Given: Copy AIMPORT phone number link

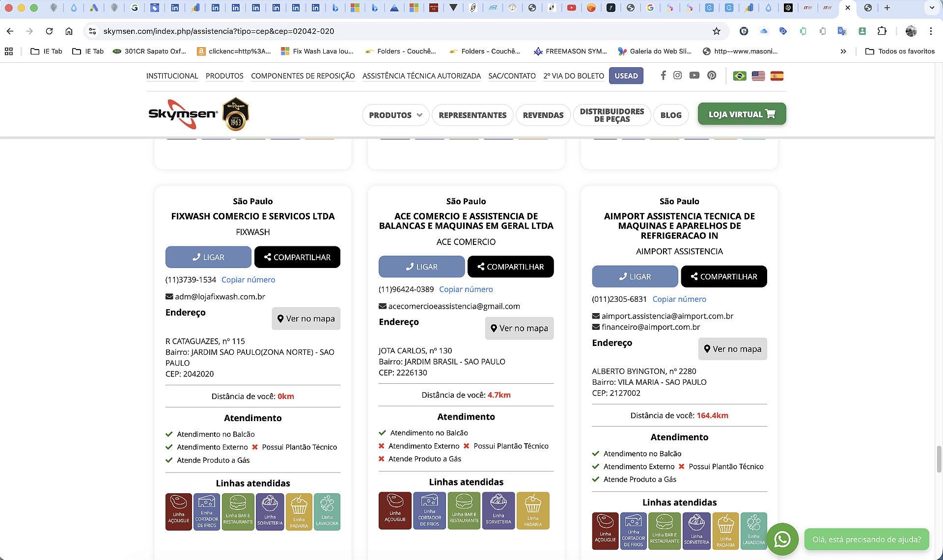Looking at the screenshot, I should click(679, 299).
